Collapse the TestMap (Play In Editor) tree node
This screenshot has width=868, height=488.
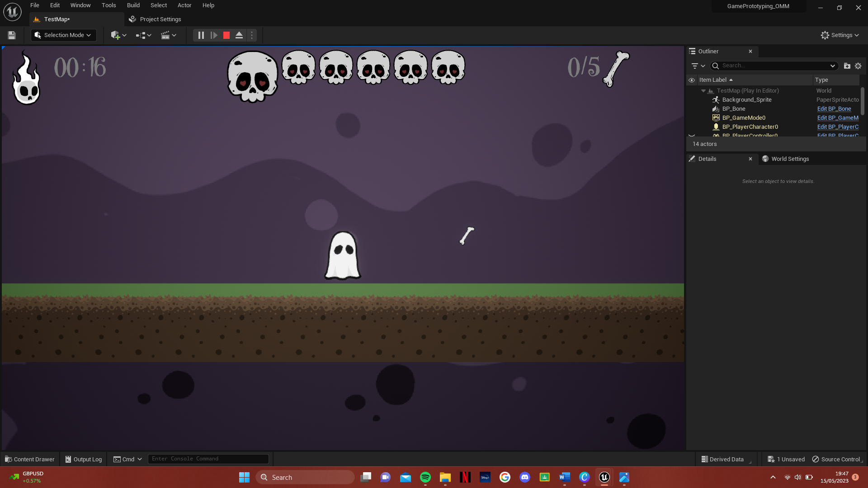(703, 91)
